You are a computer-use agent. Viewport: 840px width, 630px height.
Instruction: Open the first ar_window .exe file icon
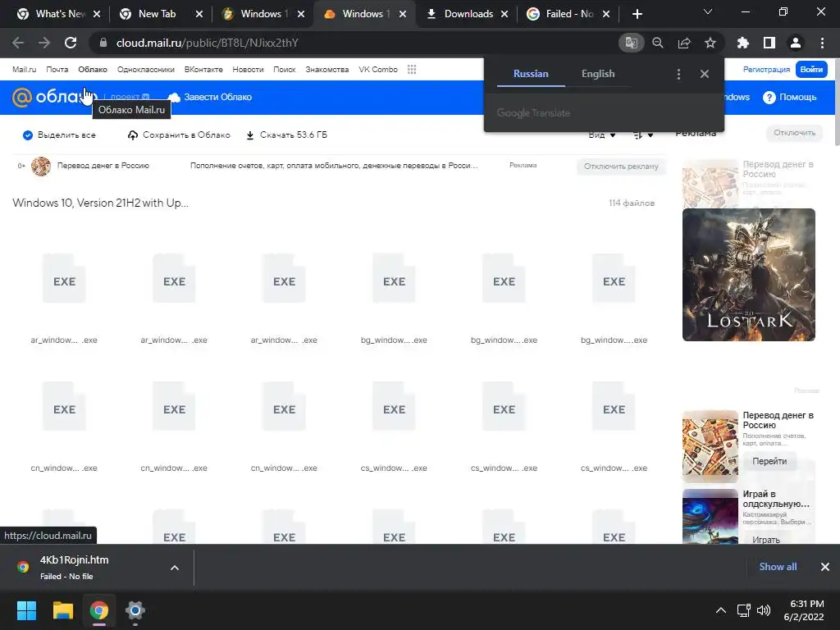64,279
